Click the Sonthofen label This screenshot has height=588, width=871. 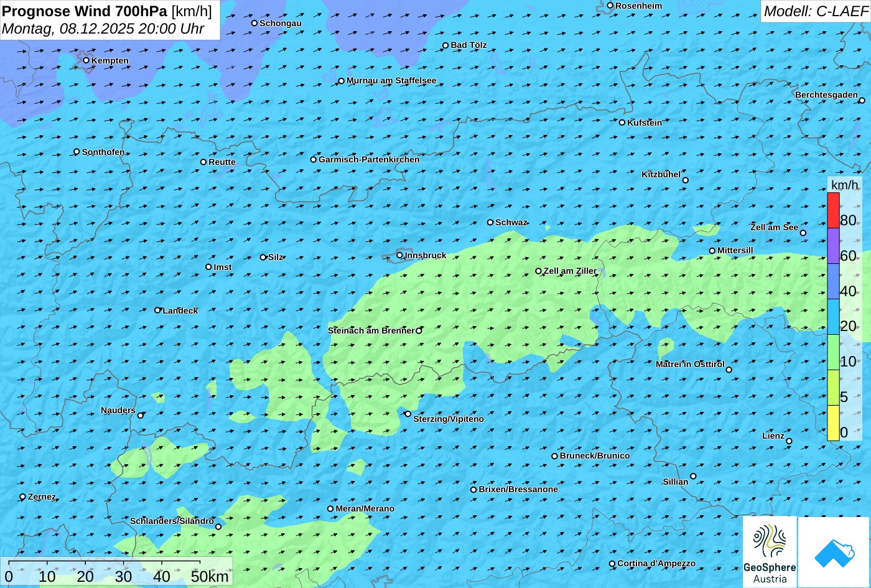(x=103, y=152)
